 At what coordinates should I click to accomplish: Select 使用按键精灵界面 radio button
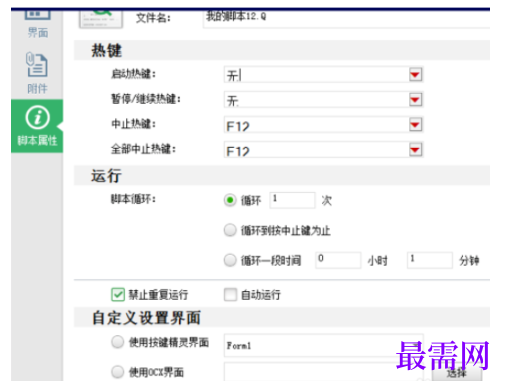click(118, 342)
